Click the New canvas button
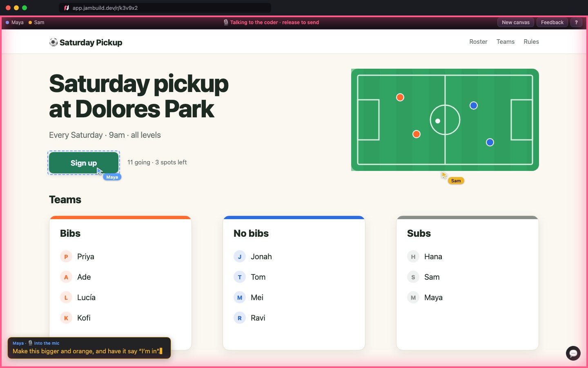 tap(516, 22)
